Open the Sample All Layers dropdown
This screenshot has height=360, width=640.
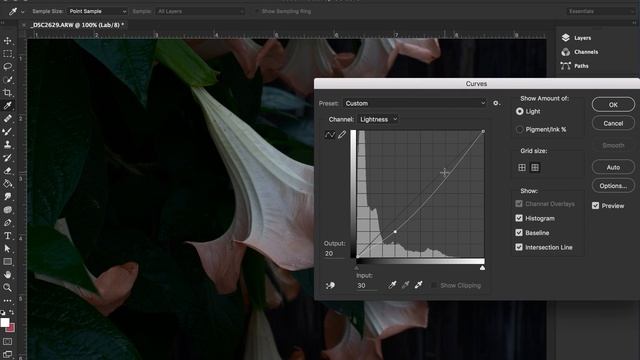(x=200, y=11)
